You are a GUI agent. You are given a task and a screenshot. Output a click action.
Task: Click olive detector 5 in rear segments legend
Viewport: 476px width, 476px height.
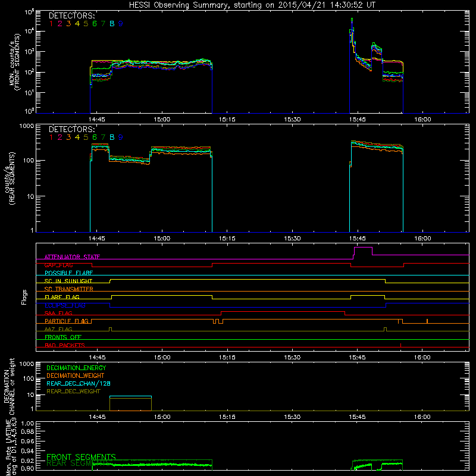[x=86, y=137]
